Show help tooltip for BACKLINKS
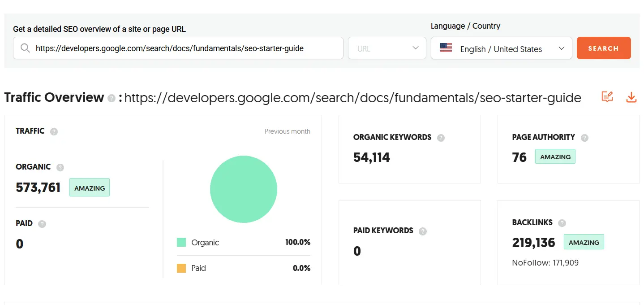644x305 pixels. (x=562, y=223)
